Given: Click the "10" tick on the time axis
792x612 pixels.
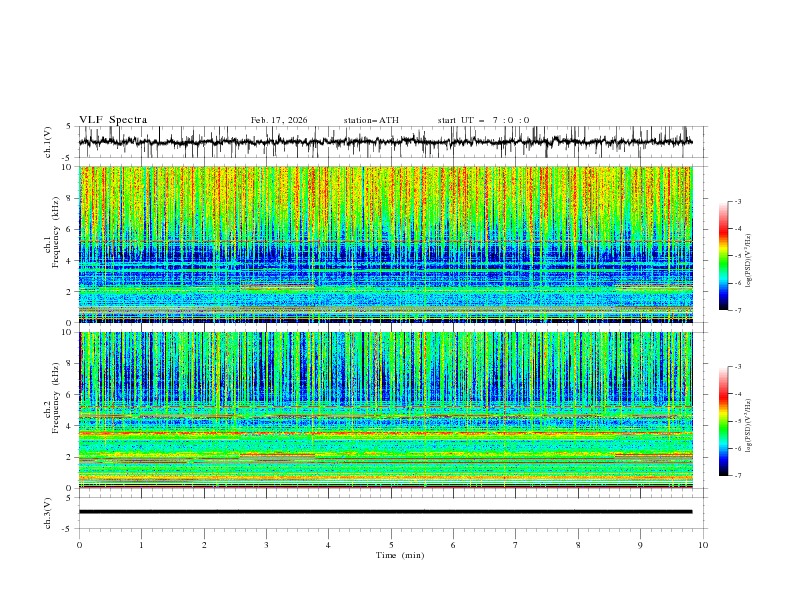Looking at the screenshot, I should [x=703, y=545].
